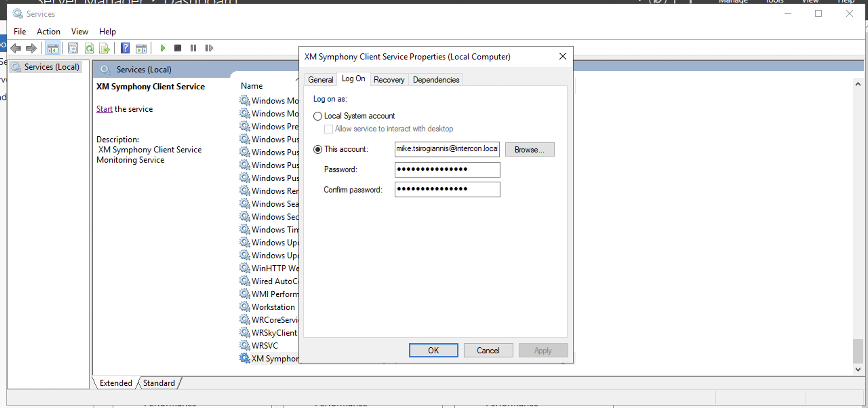Open the File menu

(x=20, y=32)
